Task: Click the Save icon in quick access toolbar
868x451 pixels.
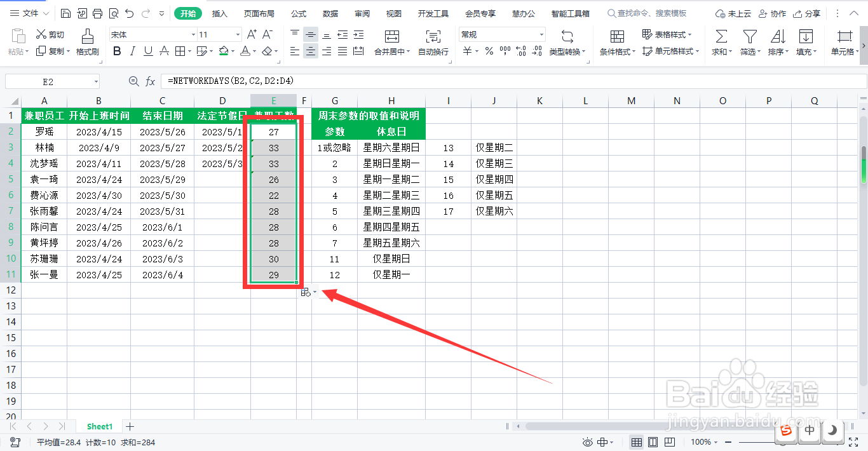Action: (x=66, y=13)
